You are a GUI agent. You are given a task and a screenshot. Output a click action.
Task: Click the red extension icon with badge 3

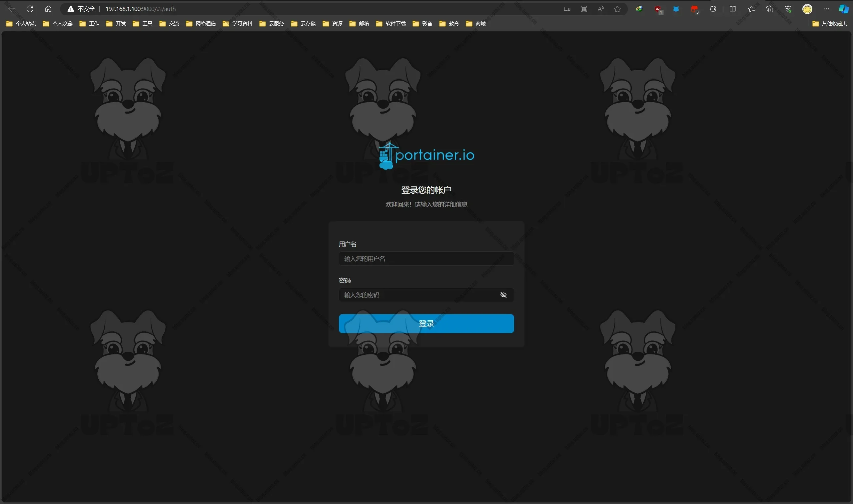pyautogui.click(x=695, y=10)
